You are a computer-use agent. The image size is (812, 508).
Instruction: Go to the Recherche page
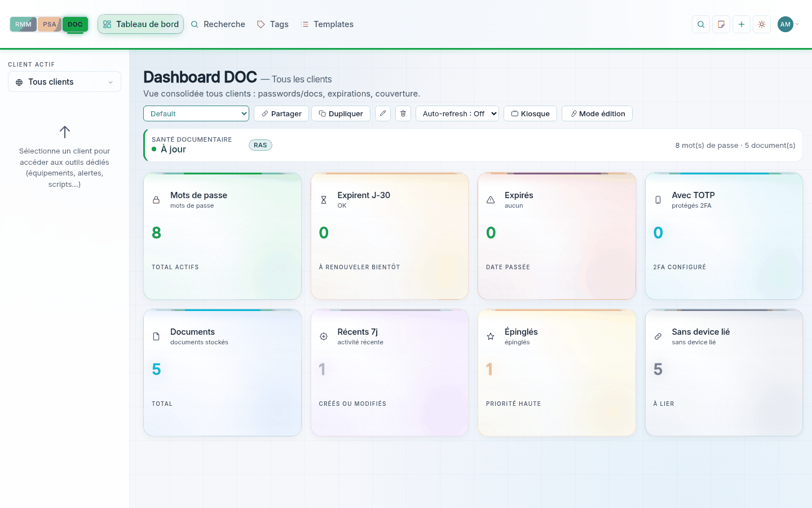coord(218,24)
